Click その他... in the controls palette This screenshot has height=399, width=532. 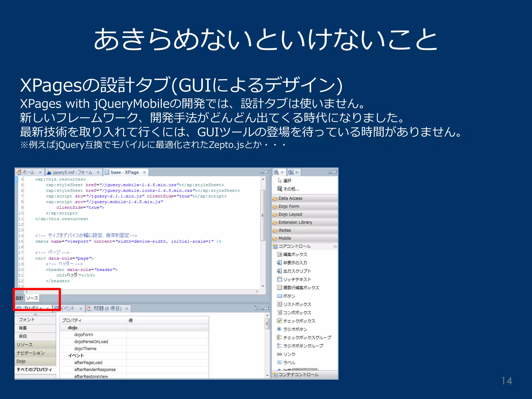pos(289,189)
